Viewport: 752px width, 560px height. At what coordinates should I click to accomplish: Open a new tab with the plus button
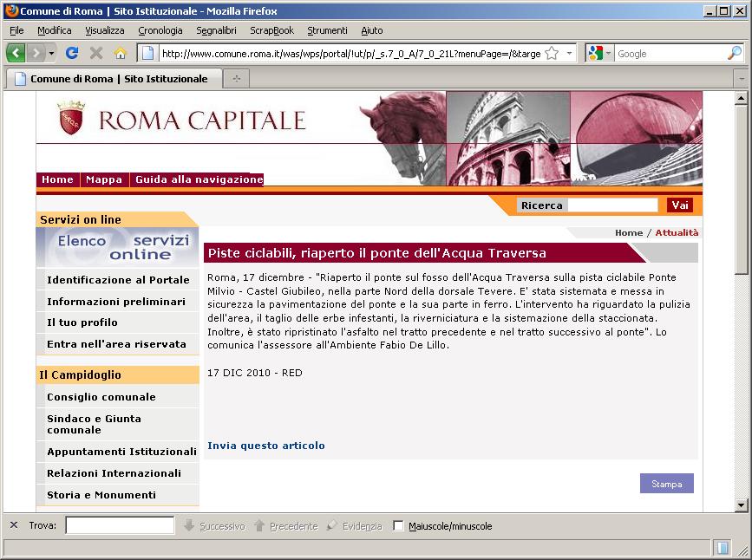tap(237, 79)
